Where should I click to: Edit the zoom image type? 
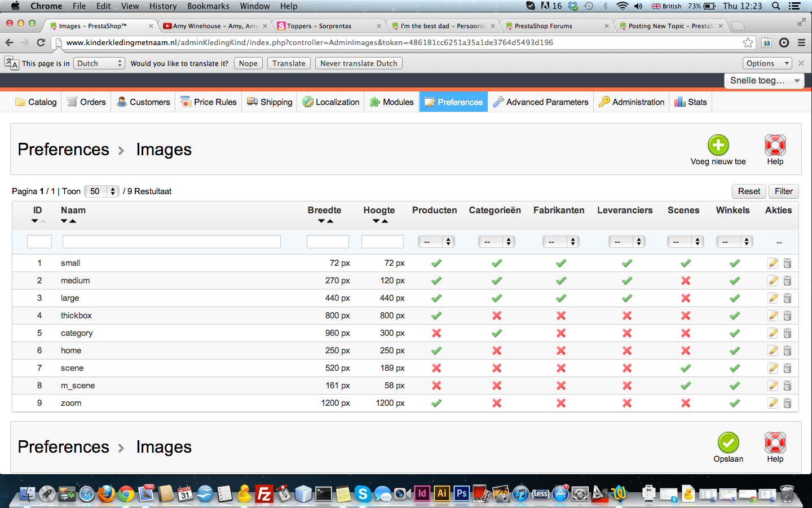click(x=773, y=403)
